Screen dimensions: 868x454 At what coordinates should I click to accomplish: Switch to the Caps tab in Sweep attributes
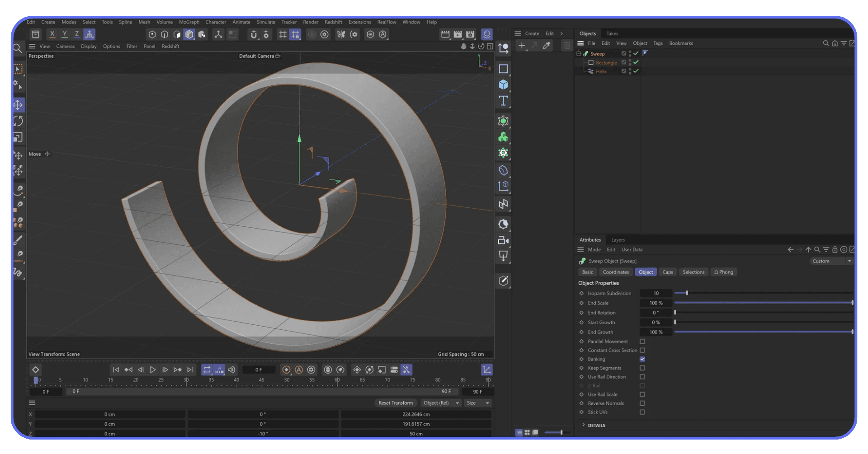pos(668,271)
